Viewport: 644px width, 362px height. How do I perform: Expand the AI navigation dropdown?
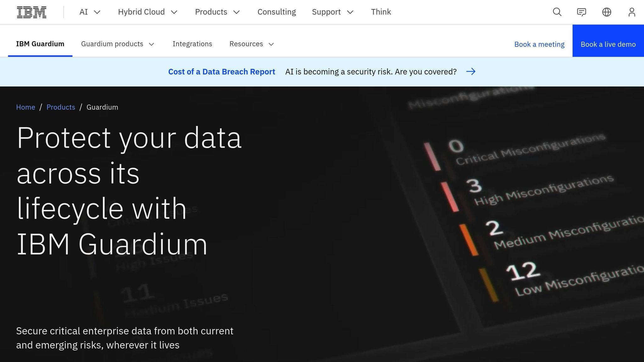coord(89,12)
